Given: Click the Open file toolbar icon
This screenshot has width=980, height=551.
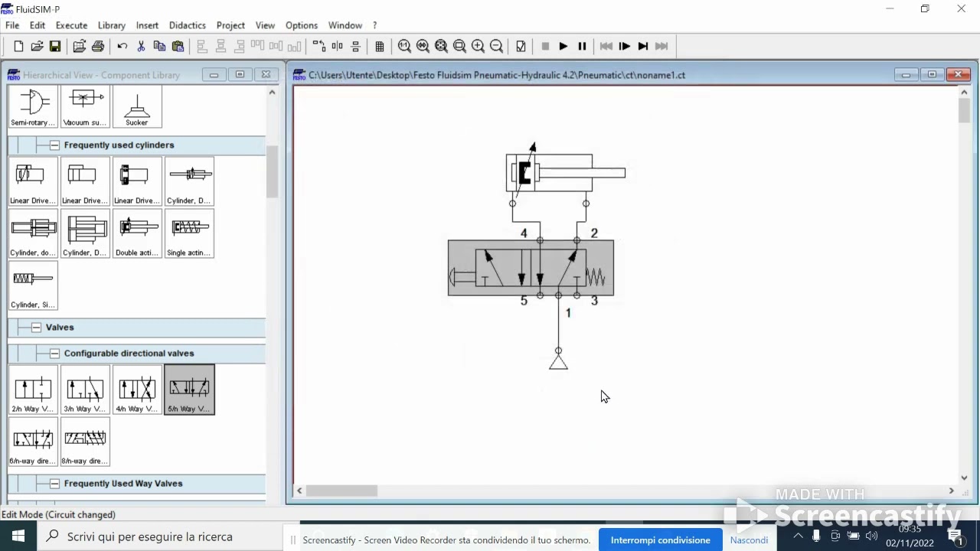Looking at the screenshot, I should coord(37,47).
